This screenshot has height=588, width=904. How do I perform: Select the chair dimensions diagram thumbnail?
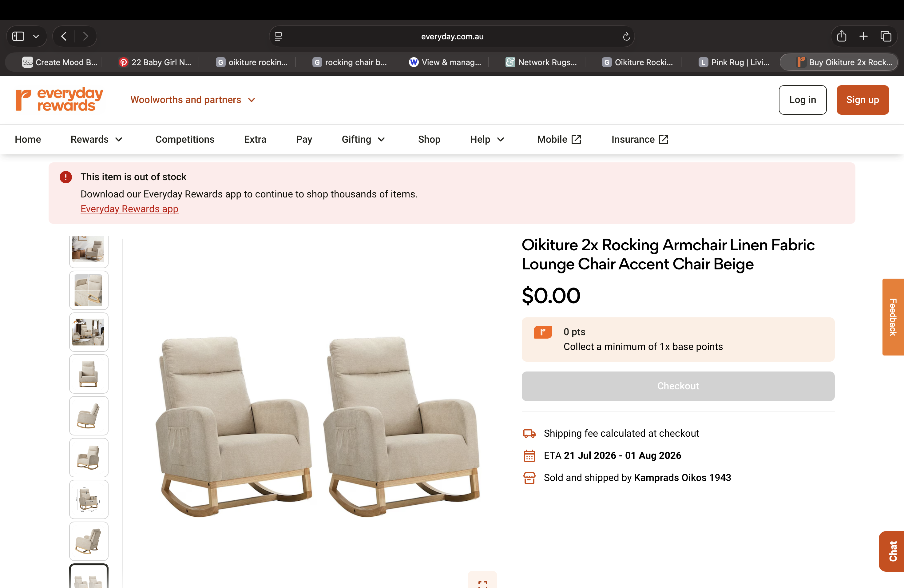click(x=89, y=499)
